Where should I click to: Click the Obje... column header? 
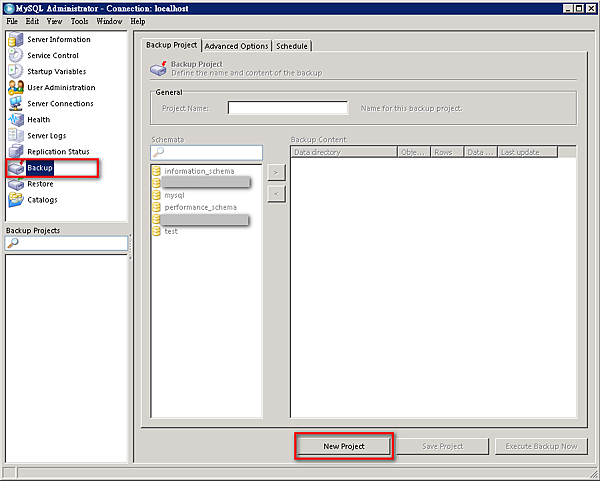tap(414, 152)
